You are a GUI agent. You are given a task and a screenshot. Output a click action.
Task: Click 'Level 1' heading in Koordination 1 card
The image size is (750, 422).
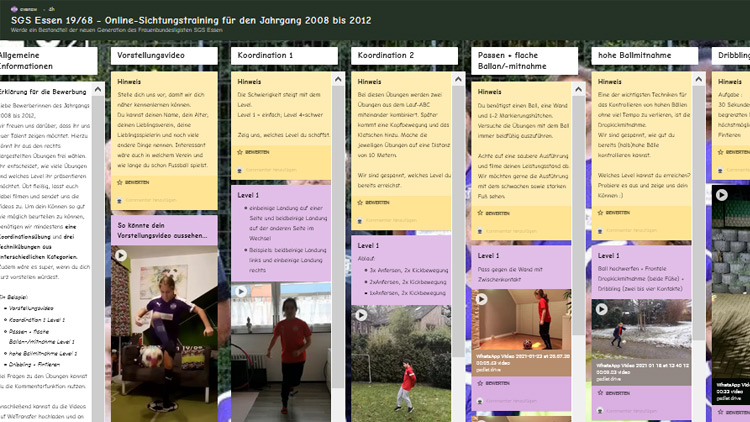pos(248,195)
